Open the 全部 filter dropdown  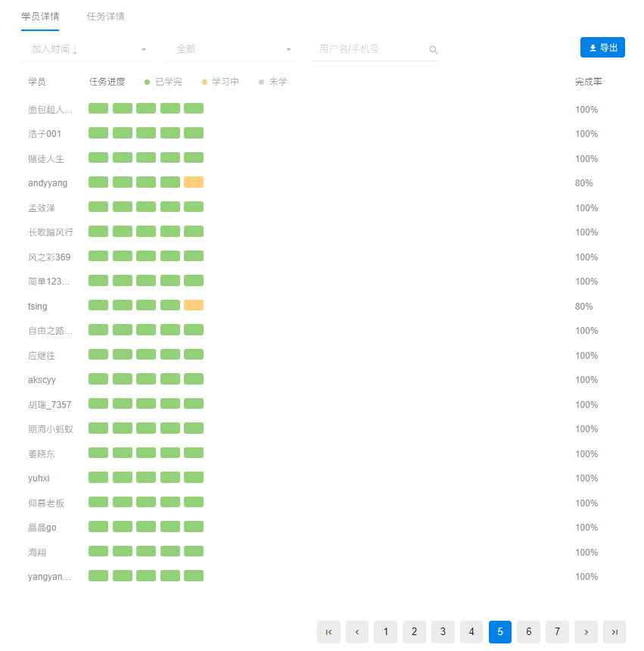coord(231,49)
